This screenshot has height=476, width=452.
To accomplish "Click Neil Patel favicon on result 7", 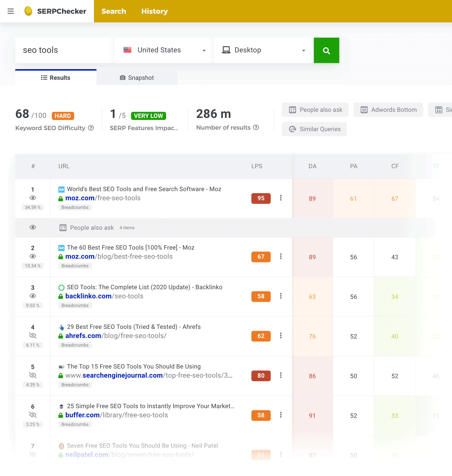I will pyautogui.click(x=61, y=446).
